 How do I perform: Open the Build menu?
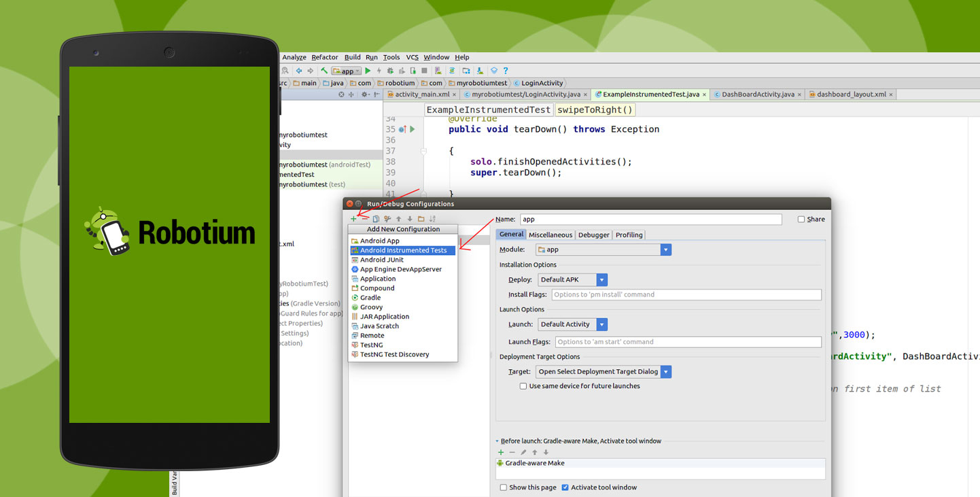353,57
